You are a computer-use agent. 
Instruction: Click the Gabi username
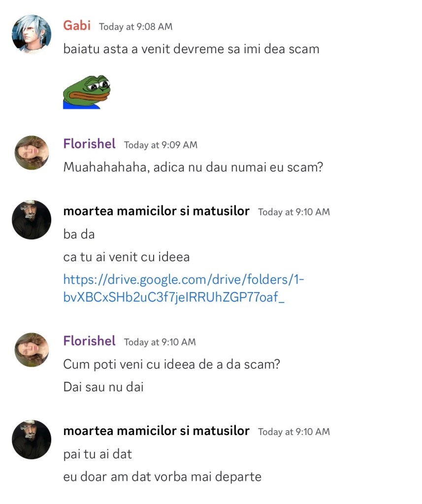(x=77, y=26)
